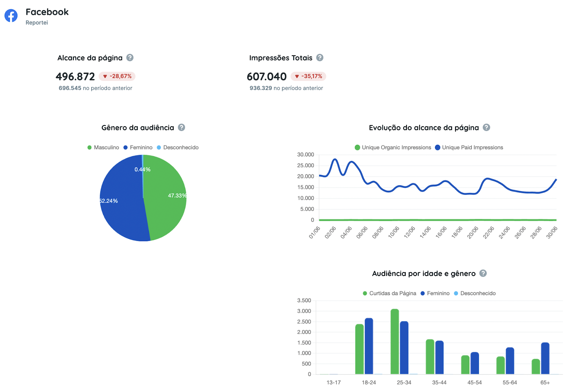Screen dimensions: 568x392
Task: Click the 3.500 y-axis label in age chart
Action: pyautogui.click(x=304, y=300)
